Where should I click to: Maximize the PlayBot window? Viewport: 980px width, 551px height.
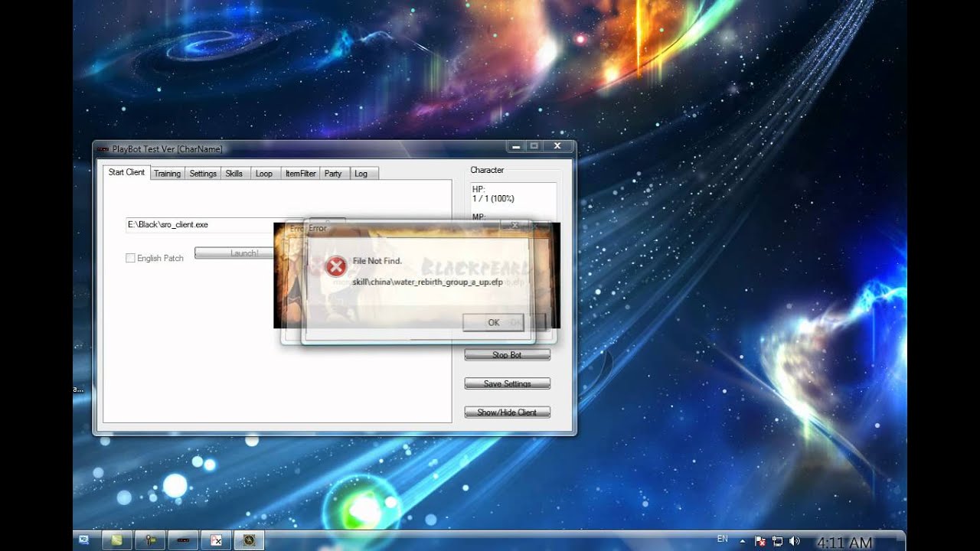pos(534,146)
